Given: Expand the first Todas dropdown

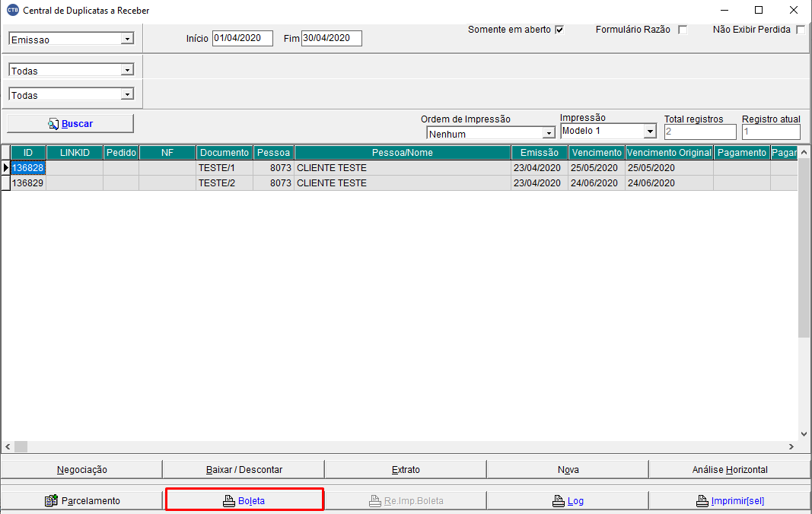Looking at the screenshot, I should click(127, 70).
